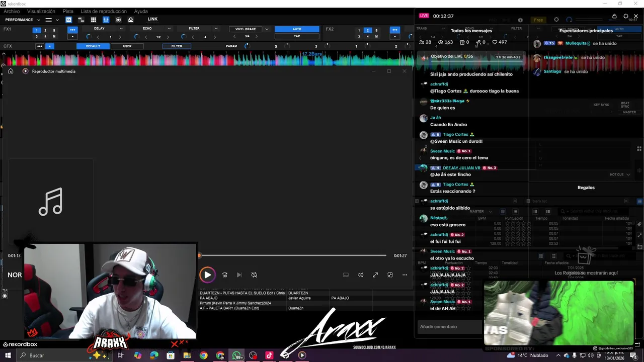Switch media player to mini player view

[x=390, y=275]
